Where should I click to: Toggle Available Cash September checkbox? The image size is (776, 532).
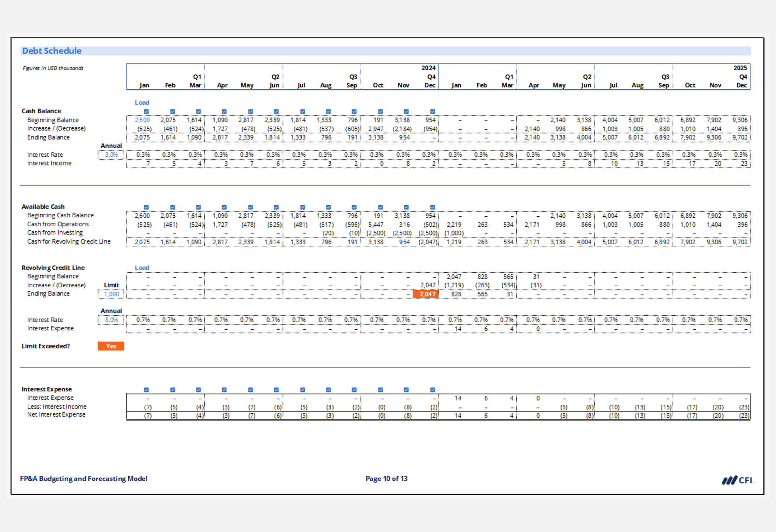point(354,207)
